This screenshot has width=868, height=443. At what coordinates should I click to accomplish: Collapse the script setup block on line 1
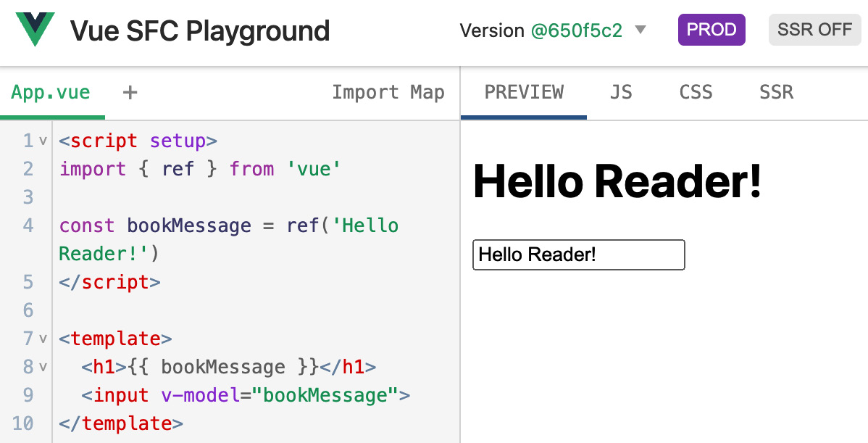coord(43,141)
